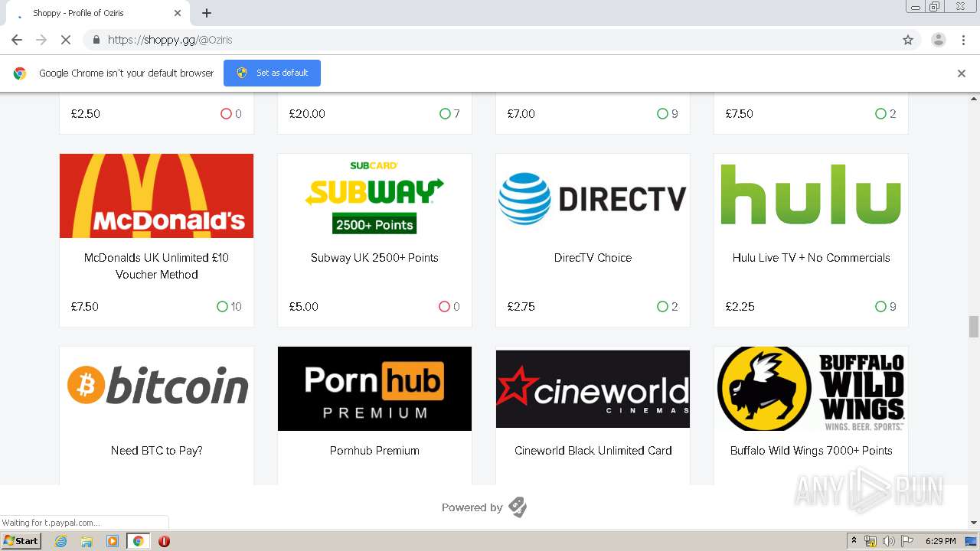Launch Internet Explorer from the taskbar

61,541
